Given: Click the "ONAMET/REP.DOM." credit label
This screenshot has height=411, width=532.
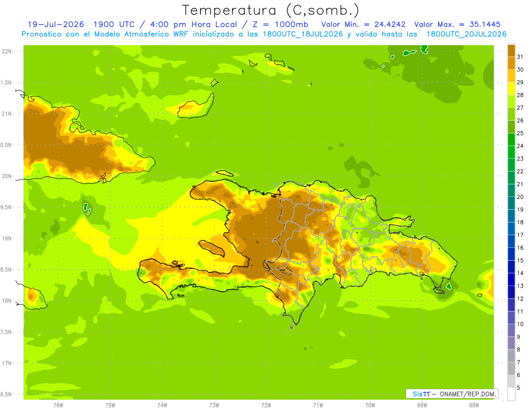Looking at the screenshot, I should point(467,394).
